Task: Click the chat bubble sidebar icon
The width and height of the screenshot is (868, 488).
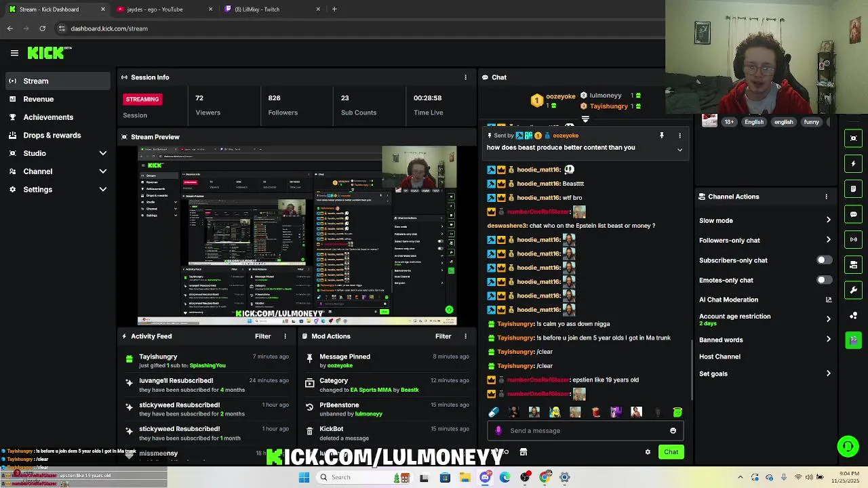Action: pos(854,214)
